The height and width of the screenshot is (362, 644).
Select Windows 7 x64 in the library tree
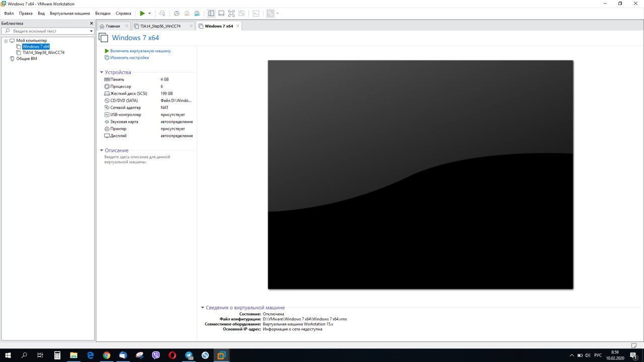point(36,46)
